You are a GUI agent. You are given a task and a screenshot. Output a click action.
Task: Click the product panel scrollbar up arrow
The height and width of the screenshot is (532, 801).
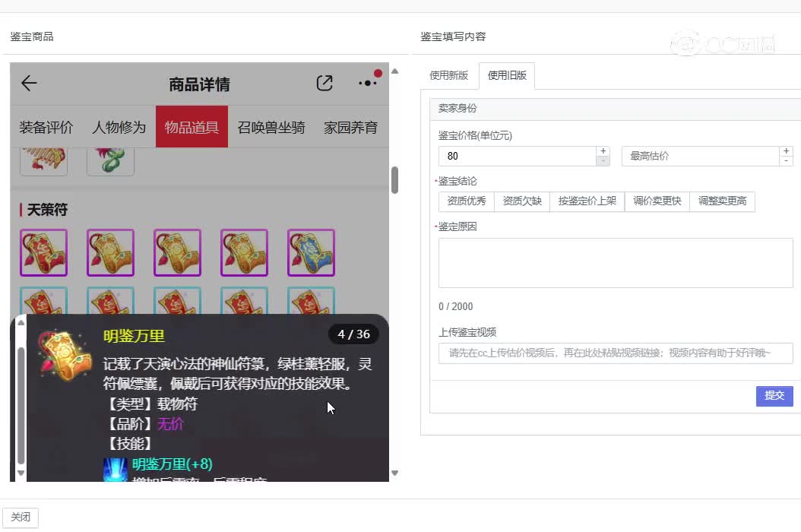395,71
